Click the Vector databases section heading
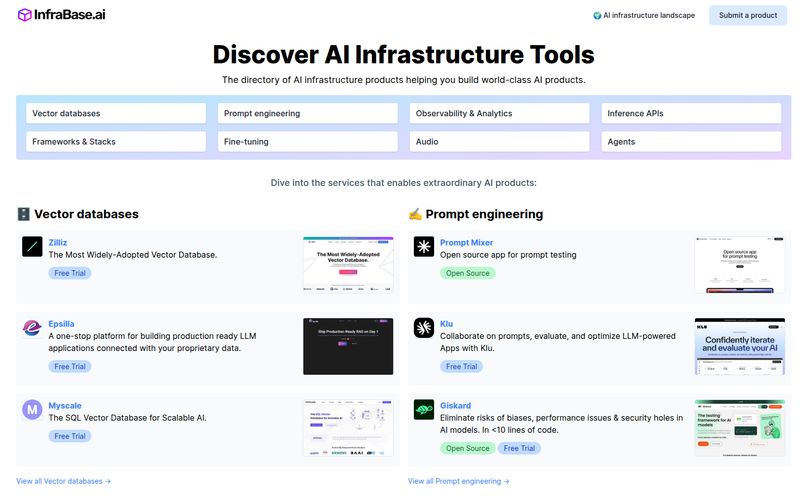800x496 pixels. 86,214
